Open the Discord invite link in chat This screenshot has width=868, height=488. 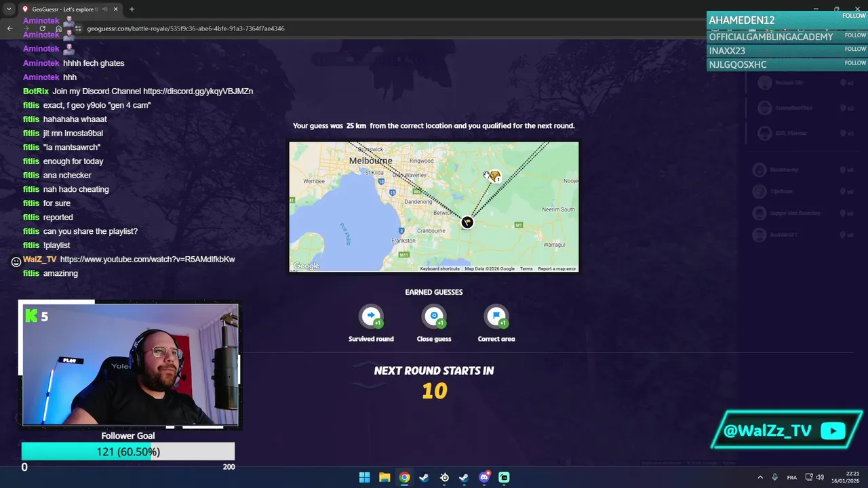(198, 91)
